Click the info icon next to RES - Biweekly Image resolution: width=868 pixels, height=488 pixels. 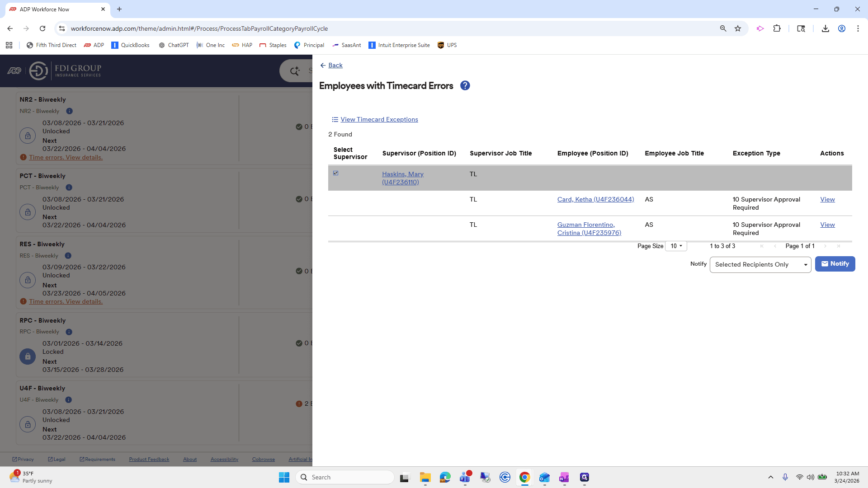(x=68, y=256)
